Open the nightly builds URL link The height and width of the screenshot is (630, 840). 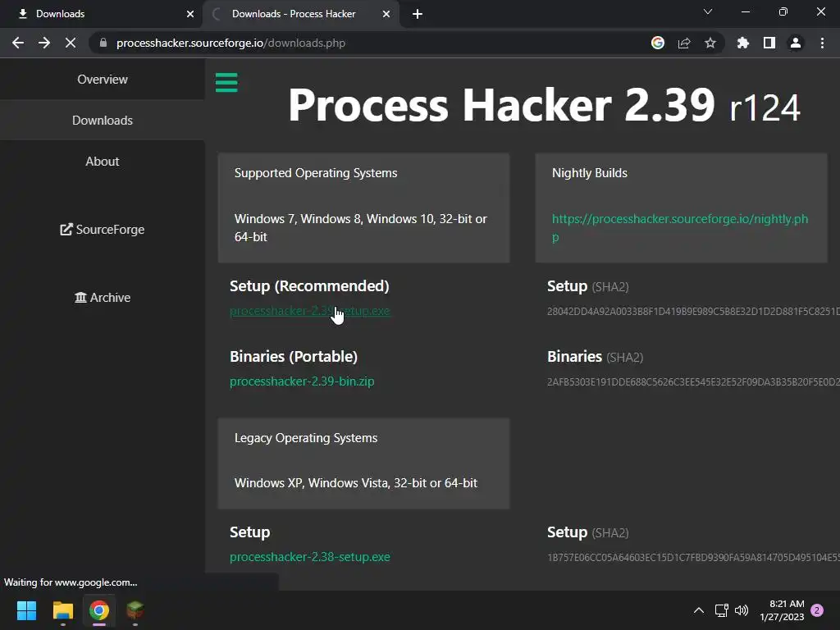click(x=680, y=227)
